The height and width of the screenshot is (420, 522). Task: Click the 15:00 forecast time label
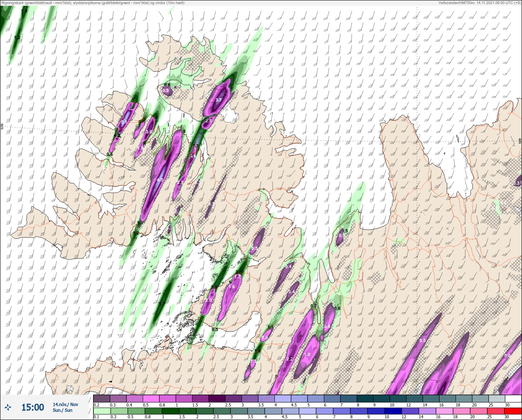click(33, 407)
